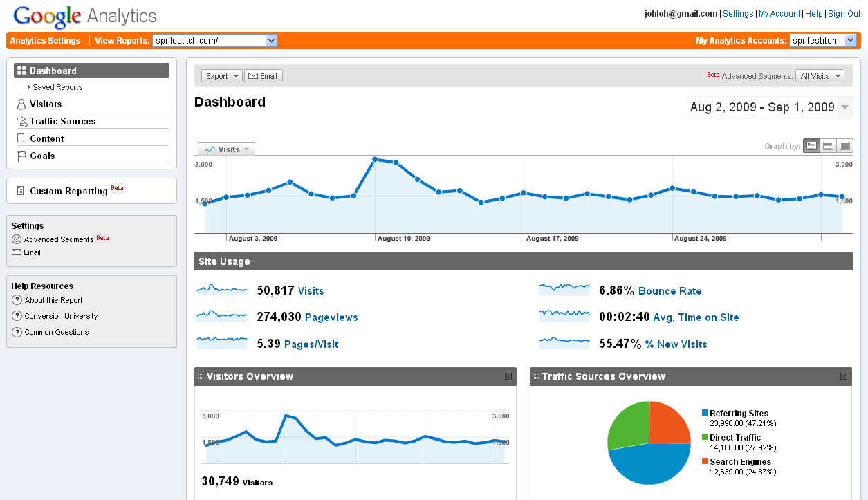Click the % New Visits sparkline
The width and height of the screenshot is (868, 500).
pyautogui.click(x=564, y=342)
